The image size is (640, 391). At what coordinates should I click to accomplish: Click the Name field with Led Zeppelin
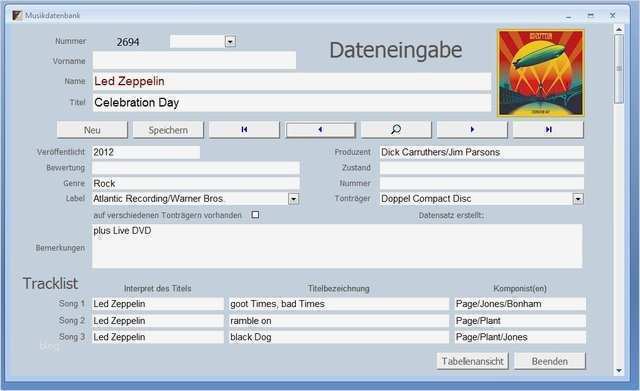pyautogui.click(x=292, y=81)
